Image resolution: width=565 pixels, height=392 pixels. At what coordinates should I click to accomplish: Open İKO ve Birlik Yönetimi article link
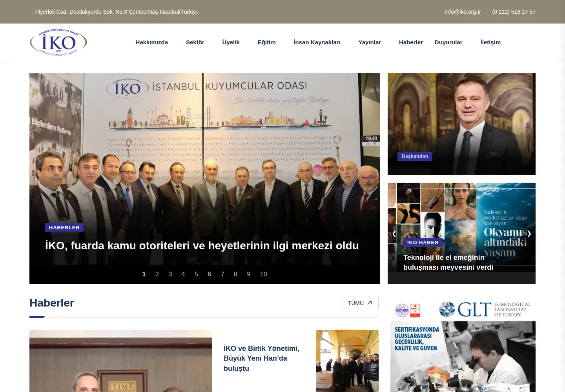[261, 358]
